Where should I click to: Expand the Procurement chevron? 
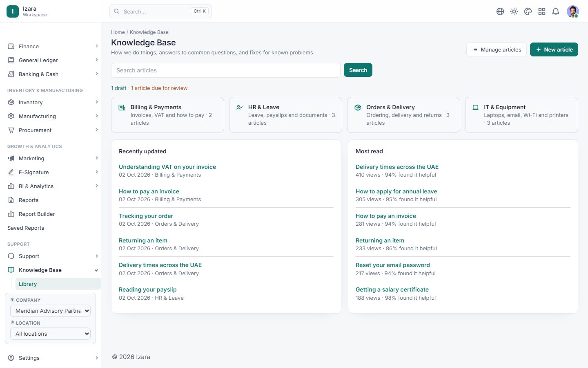click(97, 130)
